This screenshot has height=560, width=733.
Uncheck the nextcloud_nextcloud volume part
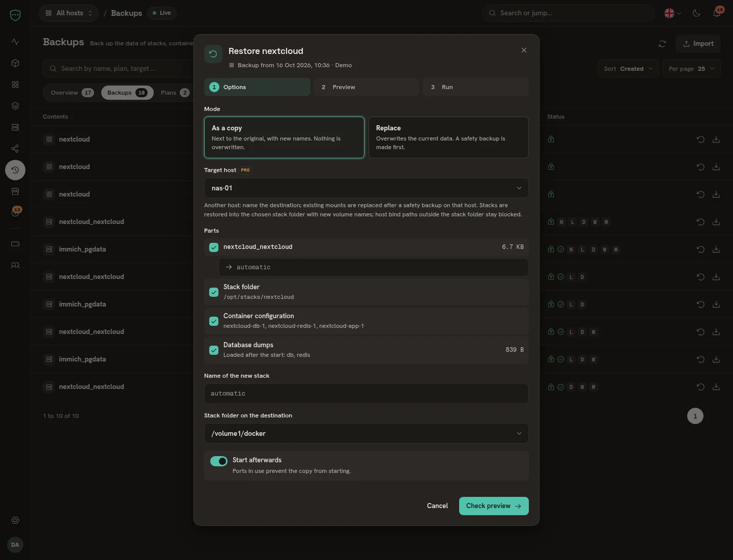pos(214,247)
